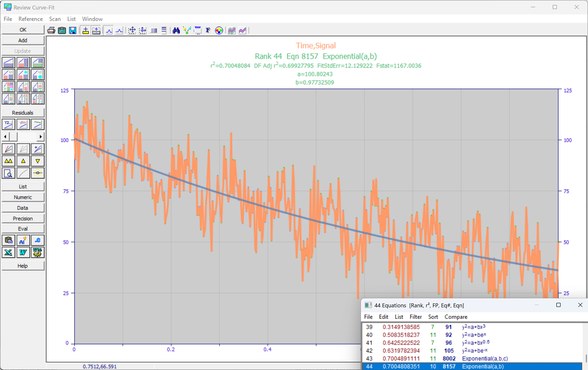Click the Data button
The height and width of the screenshot is (370, 588).
[23, 208]
